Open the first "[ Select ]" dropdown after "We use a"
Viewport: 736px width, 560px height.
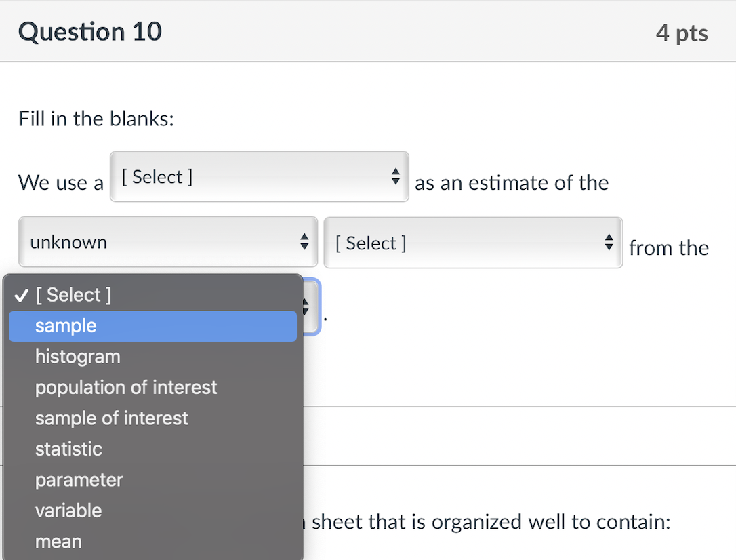pyautogui.click(x=260, y=176)
